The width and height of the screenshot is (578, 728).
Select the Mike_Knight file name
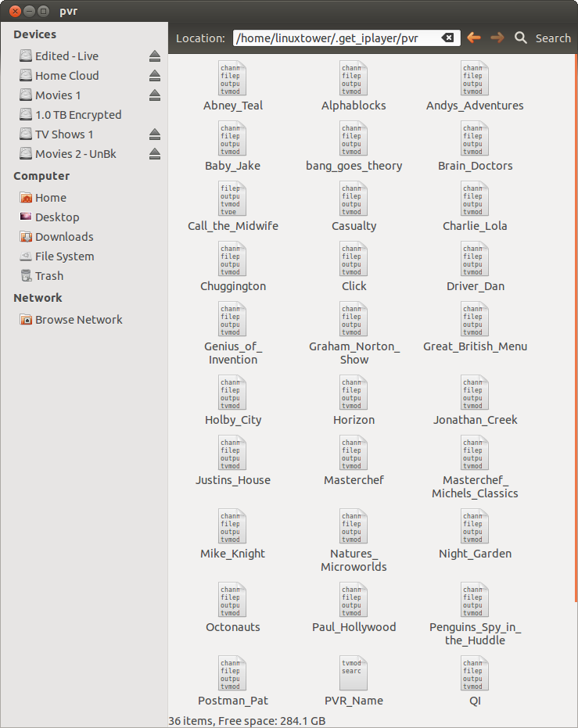[232, 554]
